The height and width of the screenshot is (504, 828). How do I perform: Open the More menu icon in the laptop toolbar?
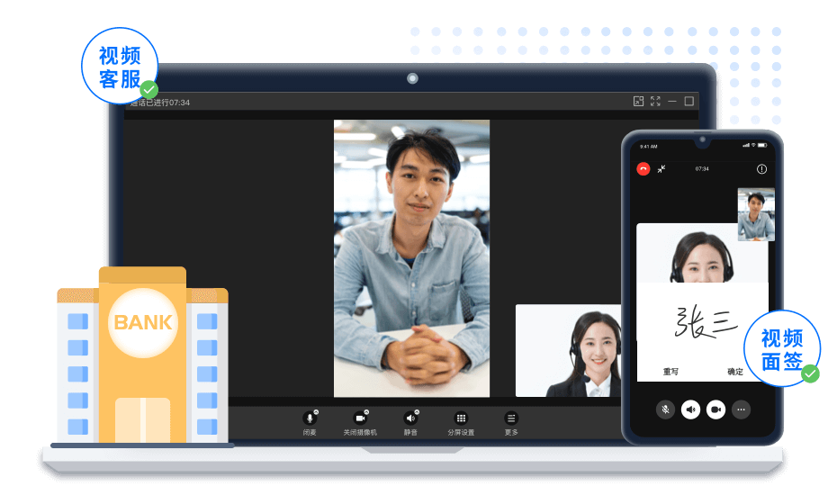click(511, 418)
